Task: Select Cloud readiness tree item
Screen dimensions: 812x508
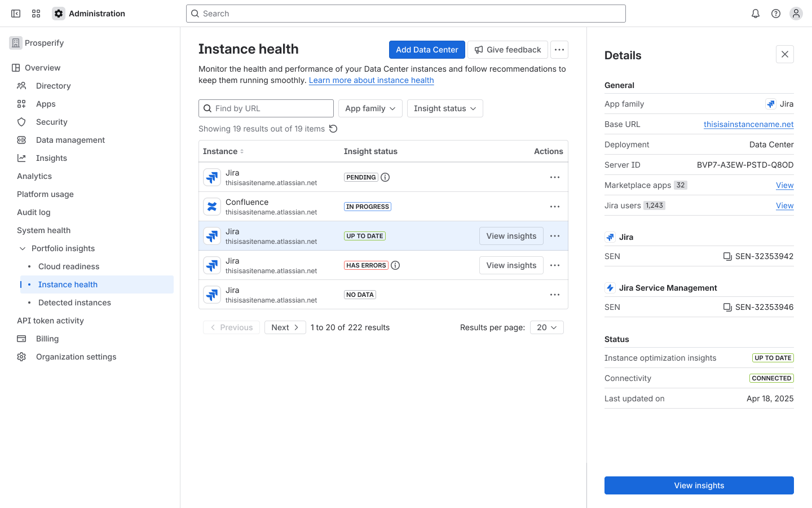Action: [x=69, y=266]
